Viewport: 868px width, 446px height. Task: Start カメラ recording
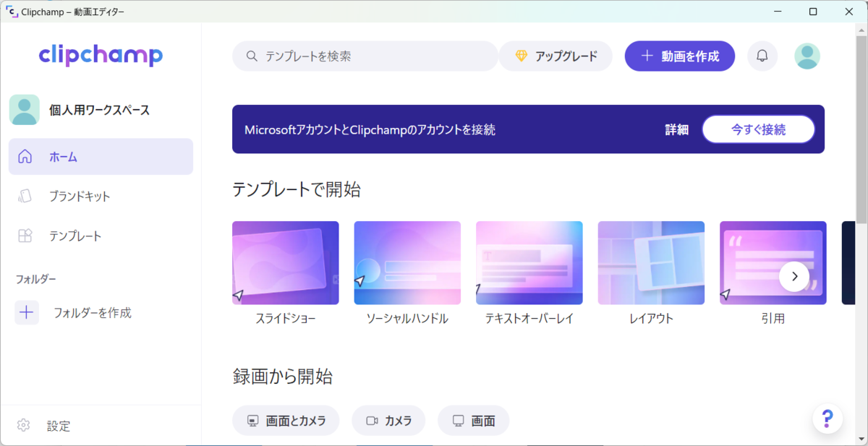click(x=388, y=420)
